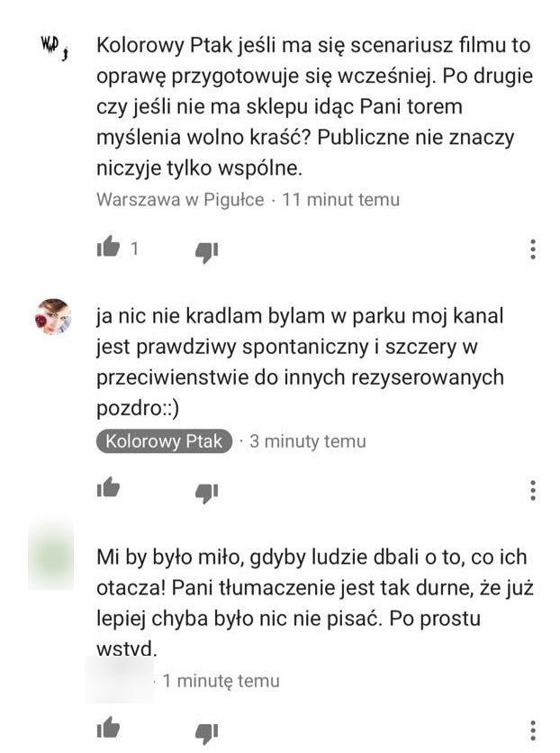The image size is (560, 753).
Task: Open three-dot menu on Kolorowy Ptak reply
Action: 533,490
